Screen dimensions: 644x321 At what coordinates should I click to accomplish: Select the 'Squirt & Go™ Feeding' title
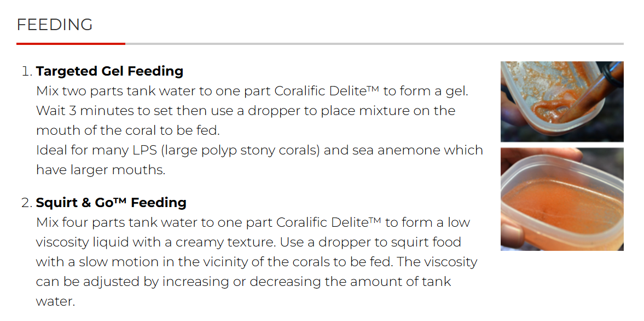[111, 203]
